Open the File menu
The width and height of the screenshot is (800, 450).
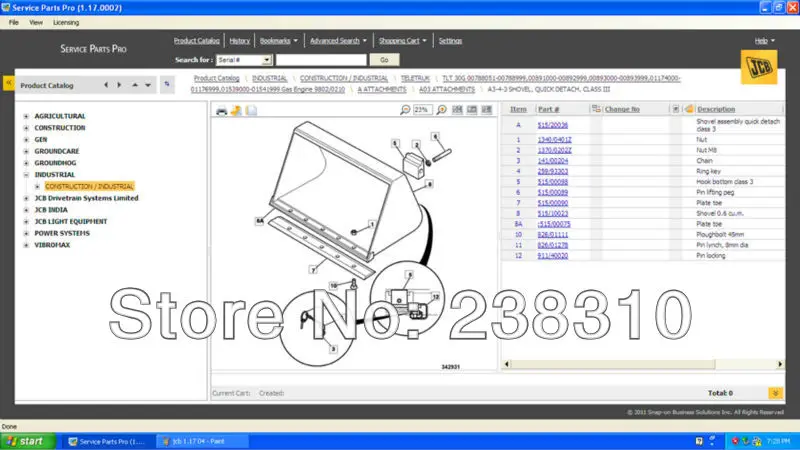[x=14, y=22]
